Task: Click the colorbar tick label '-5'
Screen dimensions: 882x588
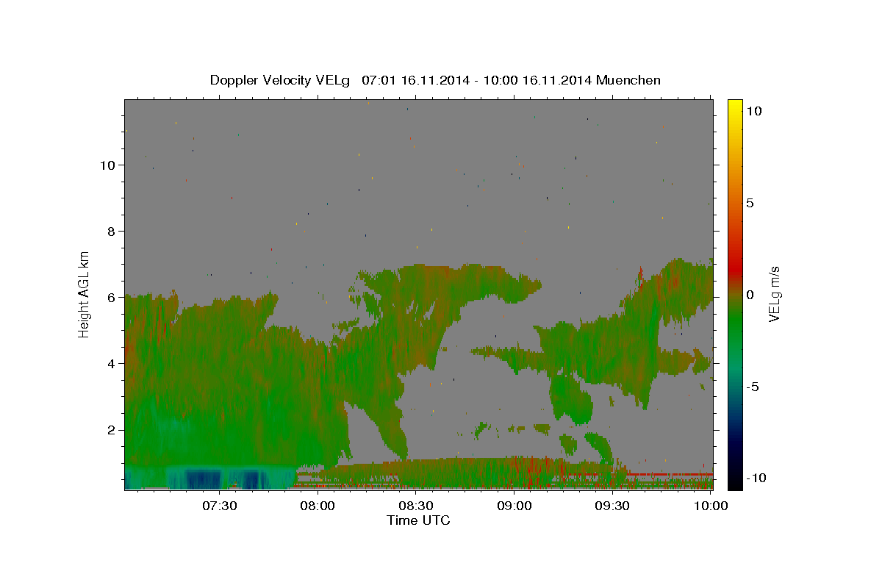Action: [753, 387]
